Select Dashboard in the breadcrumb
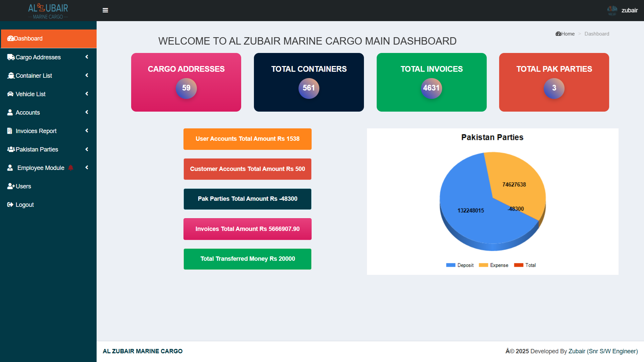Screen dimensions: 644x362 597,34
